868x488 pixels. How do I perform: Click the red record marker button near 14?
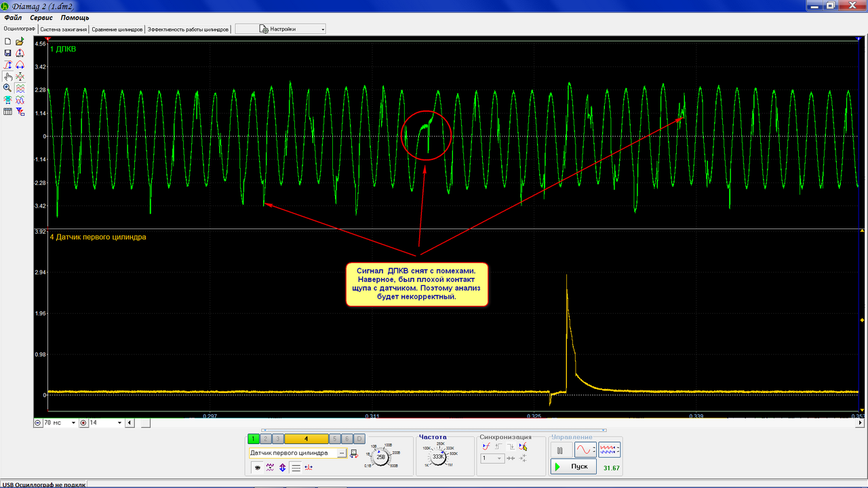coord(83,422)
